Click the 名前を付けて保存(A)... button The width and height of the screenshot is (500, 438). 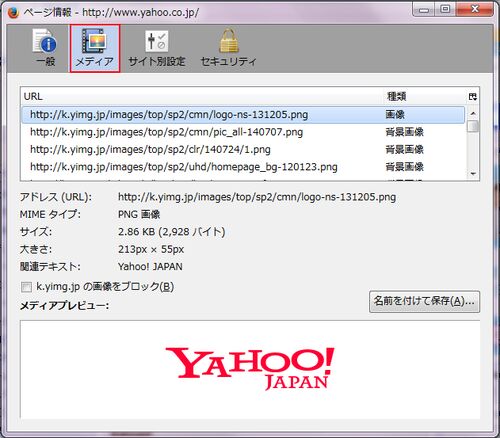point(424,302)
